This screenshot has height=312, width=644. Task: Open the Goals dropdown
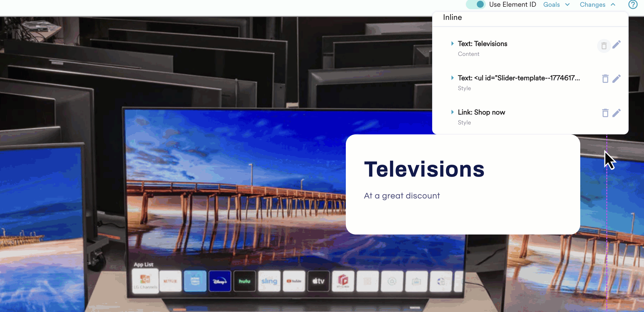tap(556, 4)
